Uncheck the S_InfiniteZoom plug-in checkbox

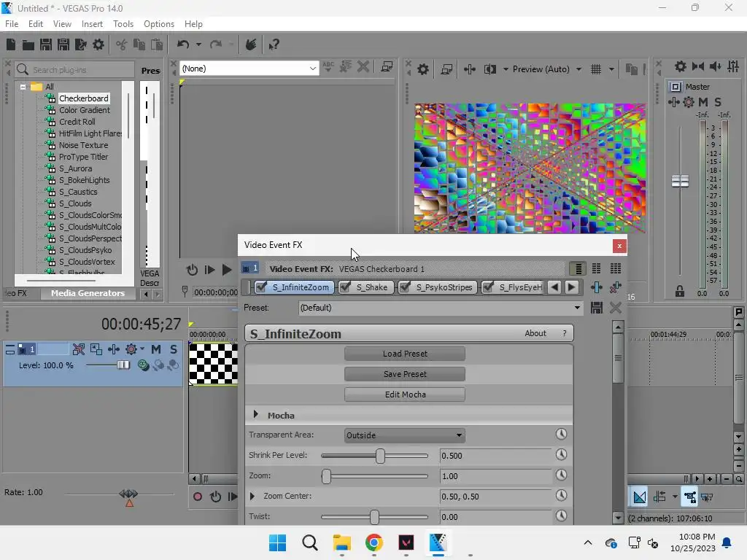(261, 287)
